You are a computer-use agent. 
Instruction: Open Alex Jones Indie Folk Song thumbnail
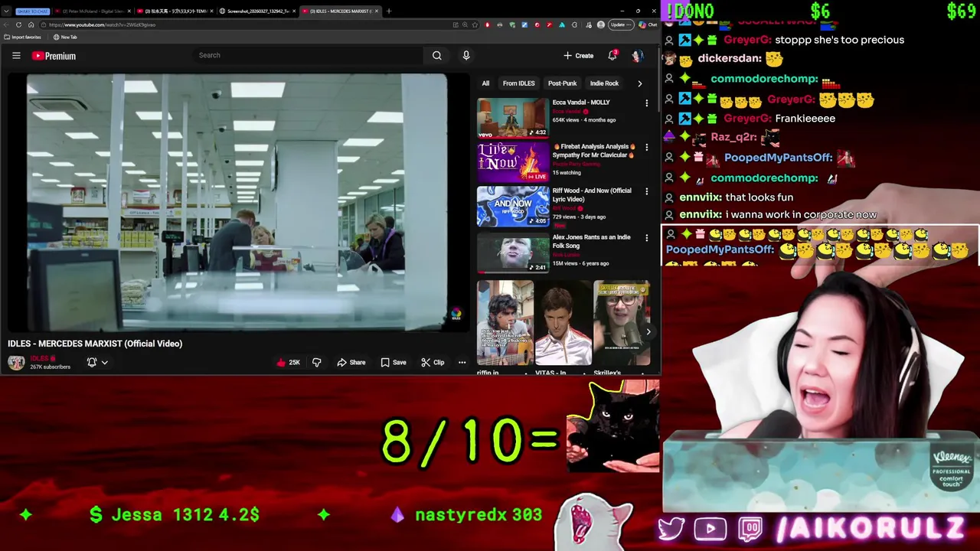pos(512,253)
